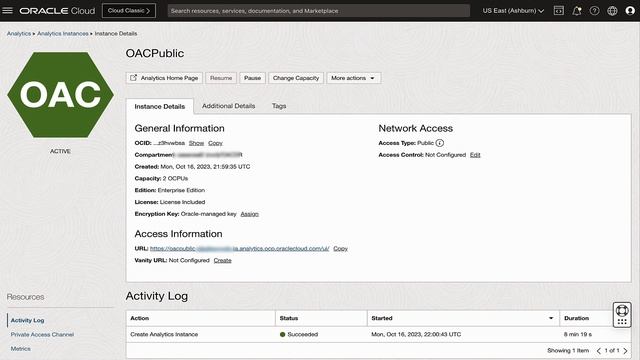Screen dimensions: 640x360
Task: Open the hamburger navigation menu
Action: 7,11
